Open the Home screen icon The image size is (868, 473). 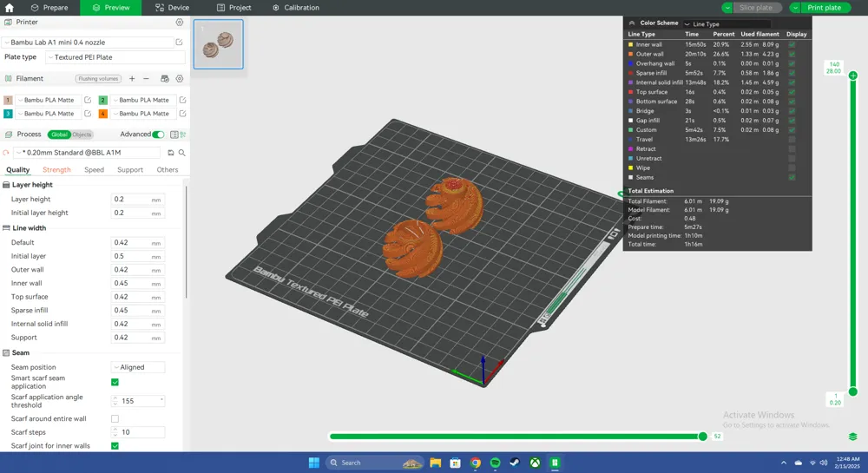9,8
